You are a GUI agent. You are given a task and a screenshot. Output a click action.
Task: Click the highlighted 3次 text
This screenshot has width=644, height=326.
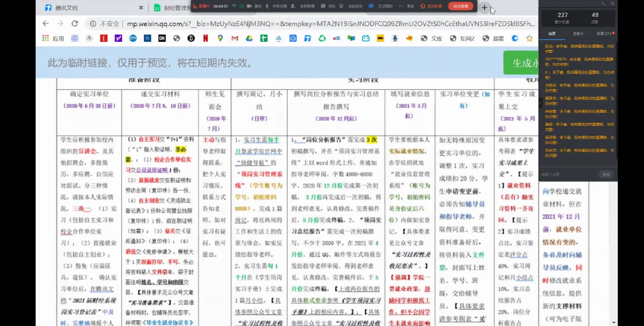372,140
